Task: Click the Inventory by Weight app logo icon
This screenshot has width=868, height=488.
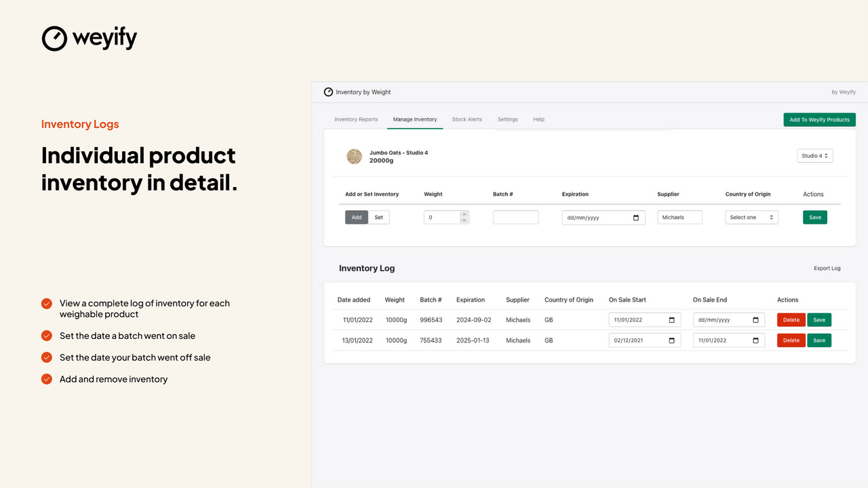Action: click(328, 92)
